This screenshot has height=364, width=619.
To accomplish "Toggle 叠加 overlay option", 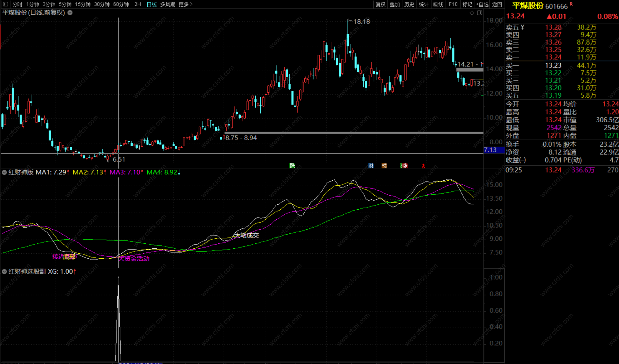I will 395,4.
